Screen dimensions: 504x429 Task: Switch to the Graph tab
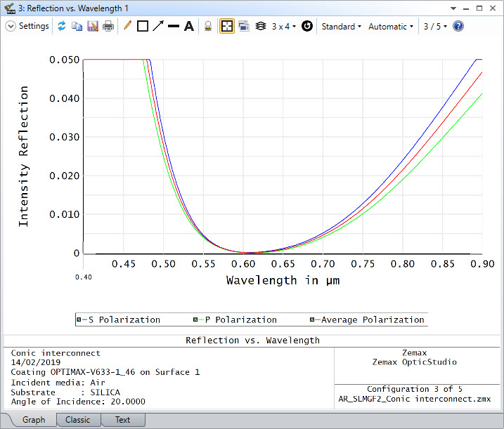34,420
